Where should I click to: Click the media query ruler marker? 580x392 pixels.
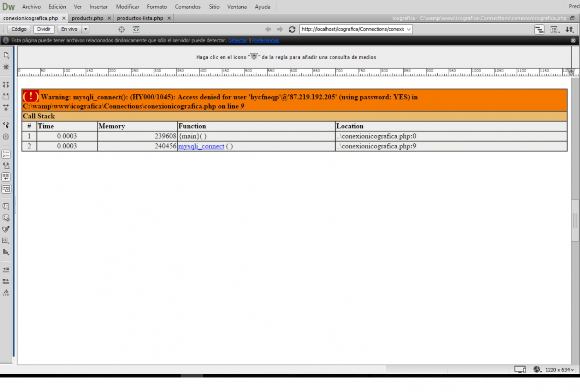pyautogui.click(x=571, y=72)
